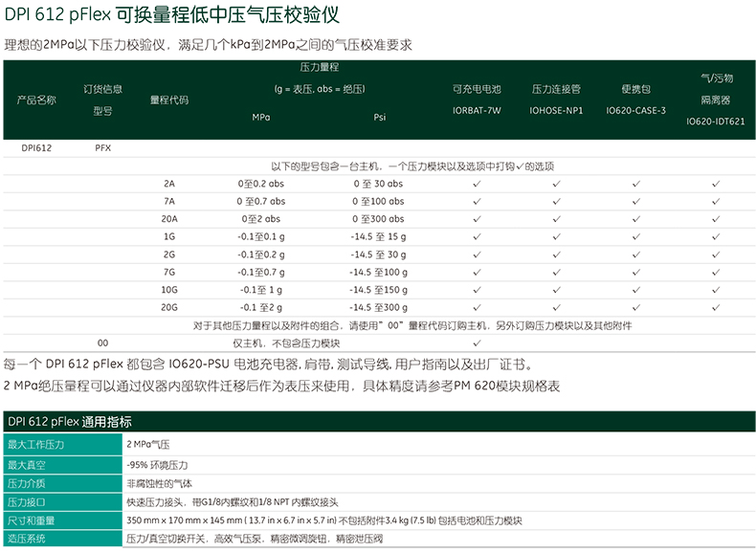This screenshot has width=756, height=553.
Task: Select the 00 row checkmark under IORBAT-7W
Action: [x=477, y=343]
